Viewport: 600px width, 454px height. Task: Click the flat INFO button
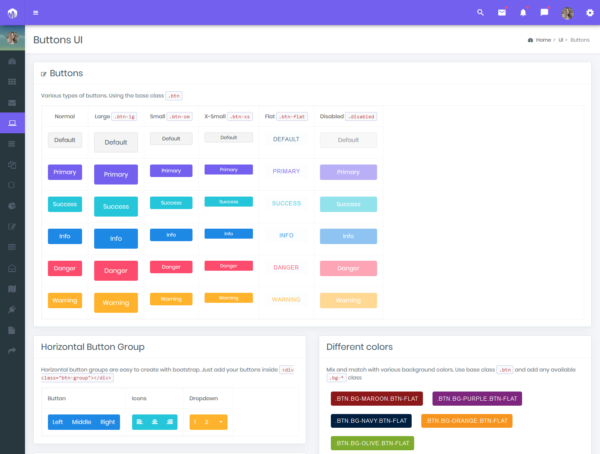pos(286,235)
